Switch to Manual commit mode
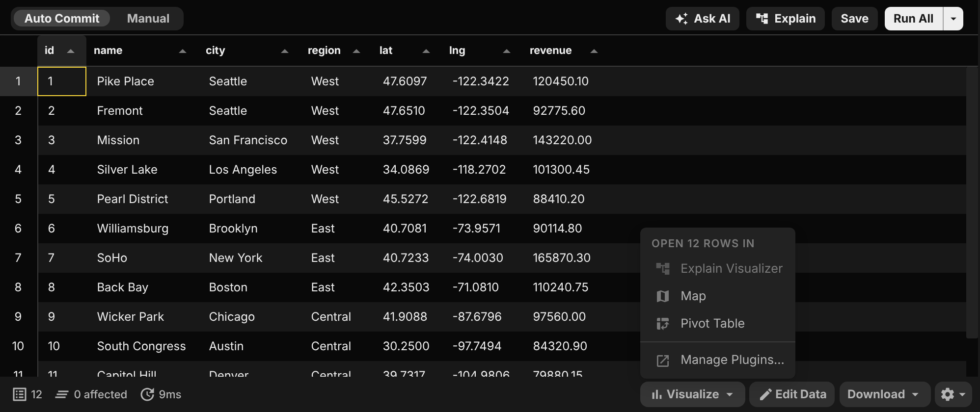 tap(148, 19)
